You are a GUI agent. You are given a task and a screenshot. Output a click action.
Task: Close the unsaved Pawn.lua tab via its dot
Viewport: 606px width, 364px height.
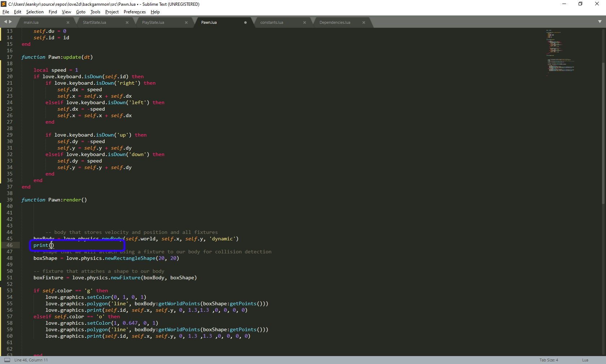245,22
